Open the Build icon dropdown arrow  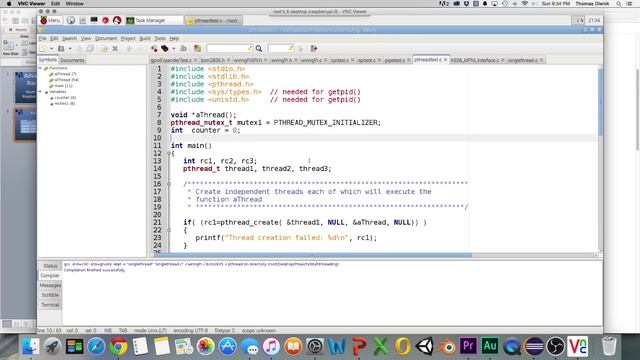(x=173, y=49)
